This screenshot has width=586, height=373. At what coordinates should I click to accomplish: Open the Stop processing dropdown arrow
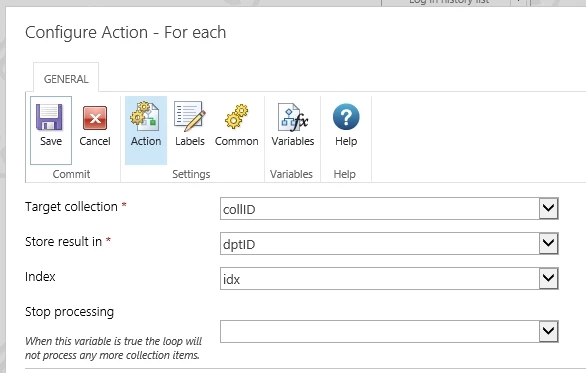pos(548,331)
